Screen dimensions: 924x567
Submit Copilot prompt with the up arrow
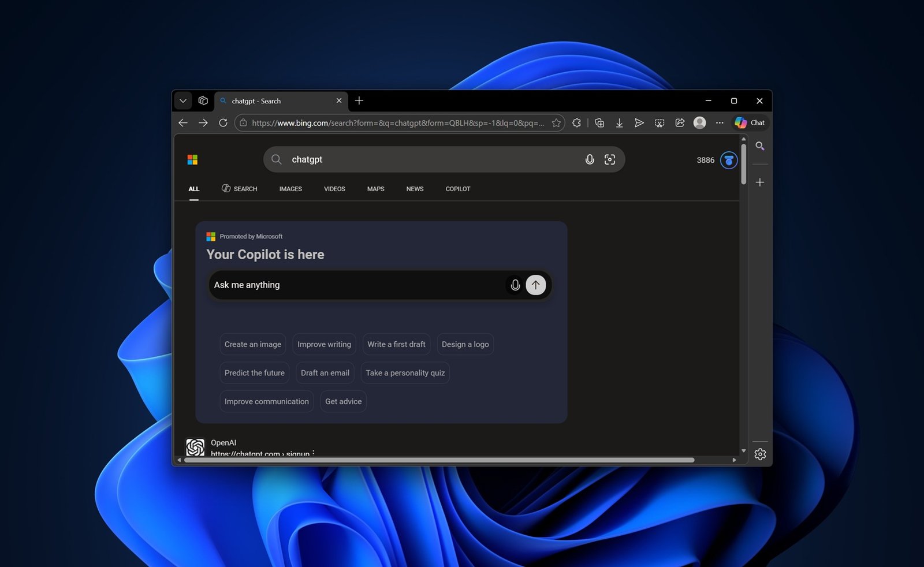tap(535, 285)
